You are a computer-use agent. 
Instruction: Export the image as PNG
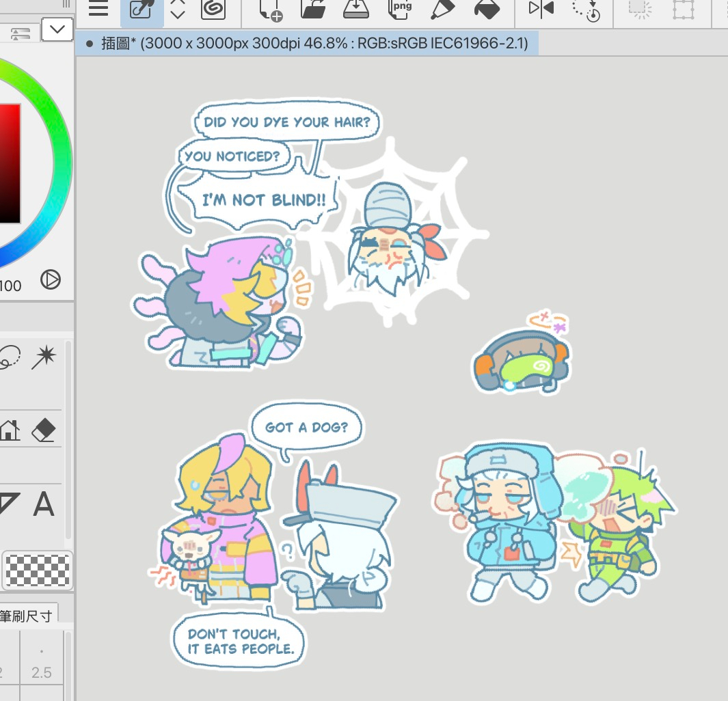(399, 10)
